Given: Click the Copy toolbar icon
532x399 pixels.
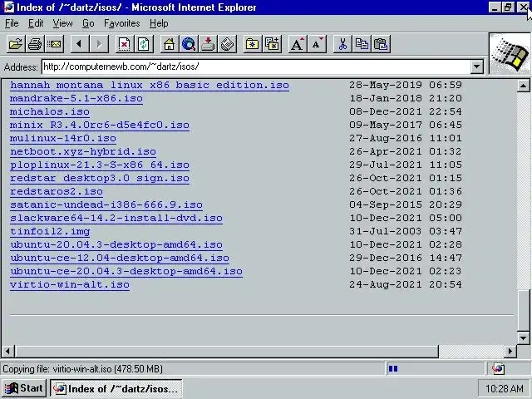Looking at the screenshot, I should click(362, 44).
